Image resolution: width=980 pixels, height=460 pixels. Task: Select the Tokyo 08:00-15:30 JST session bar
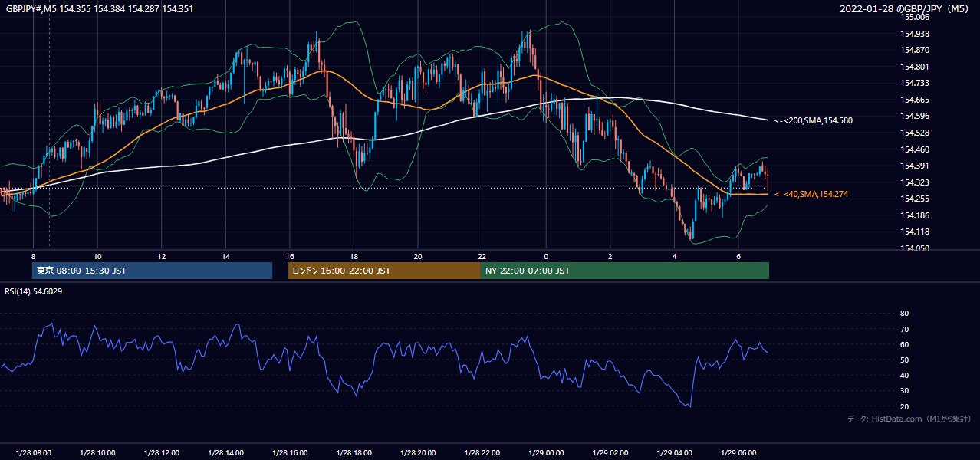(152, 271)
